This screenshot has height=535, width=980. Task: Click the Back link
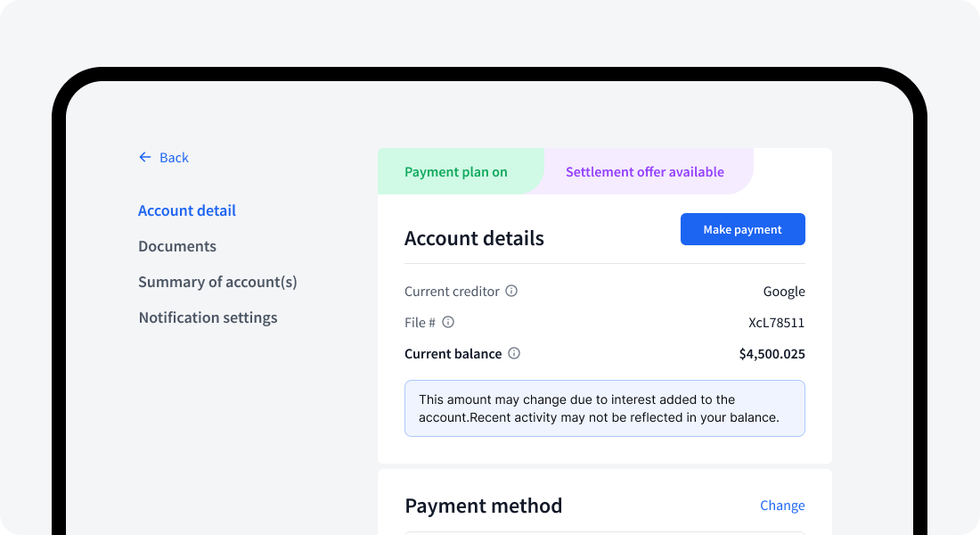pyautogui.click(x=175, y=157)
